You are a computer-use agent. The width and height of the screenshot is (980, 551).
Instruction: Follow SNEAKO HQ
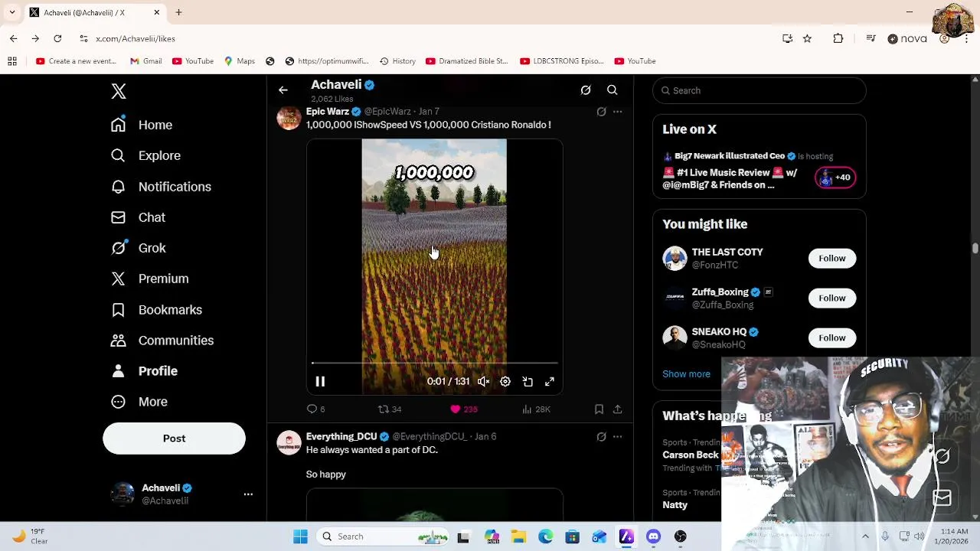831,337
